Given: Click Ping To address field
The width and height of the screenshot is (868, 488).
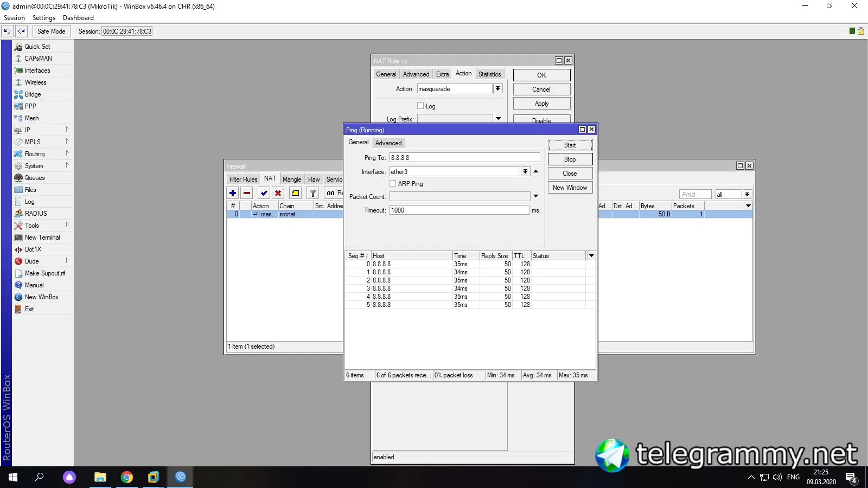Looking at the screenshot, I should coord(464,158).
